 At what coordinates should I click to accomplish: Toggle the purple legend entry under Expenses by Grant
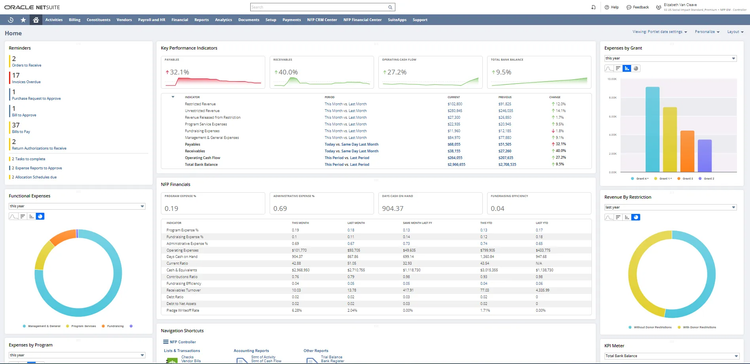coord(705,178)
